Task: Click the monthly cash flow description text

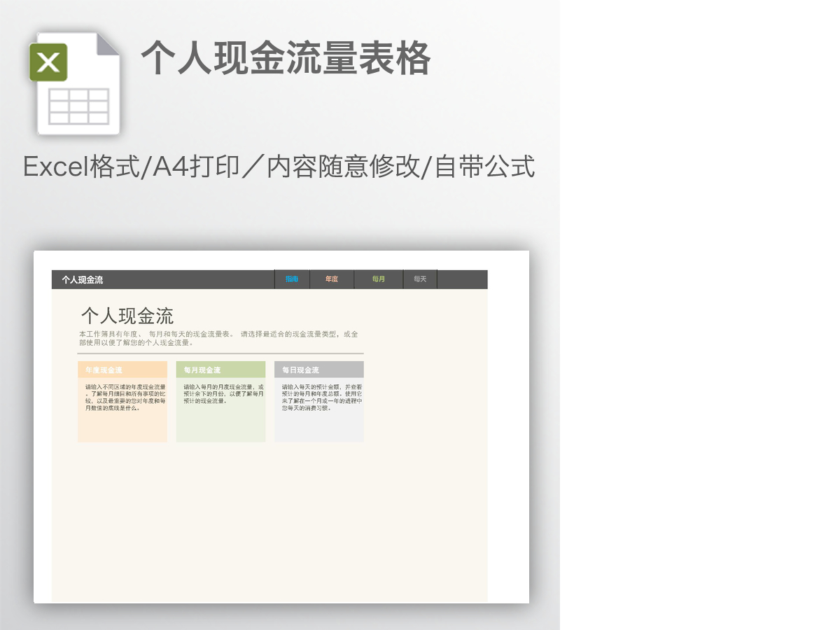Action: pos(224,393)
